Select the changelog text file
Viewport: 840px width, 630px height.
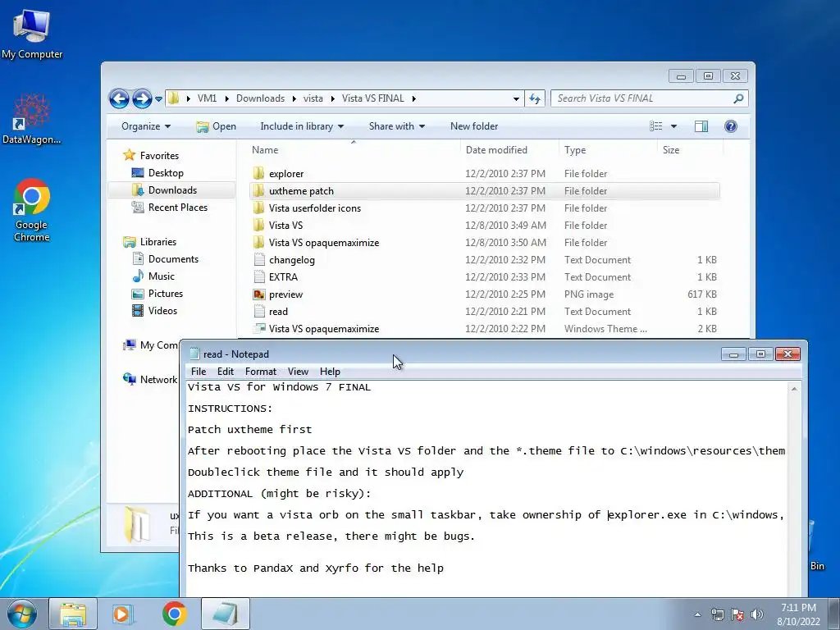[x=484, y=260]
